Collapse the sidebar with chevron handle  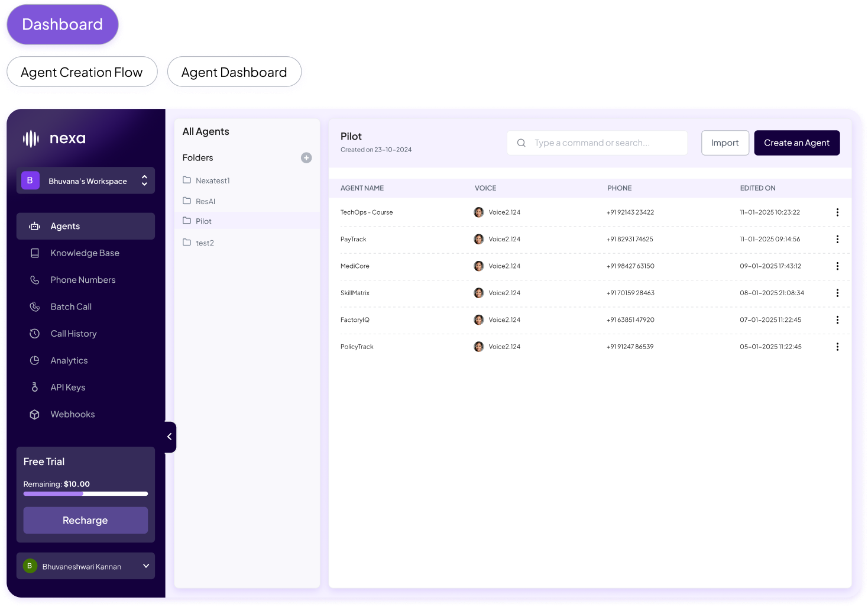pyautogui.click(x=170, y=437)
